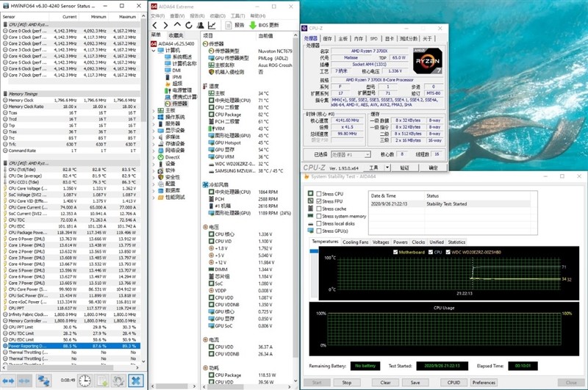The height and width of the screenshot is (390, 588).
Task: Go back in AIDA64 toolbar
Action: pos(155,25)
